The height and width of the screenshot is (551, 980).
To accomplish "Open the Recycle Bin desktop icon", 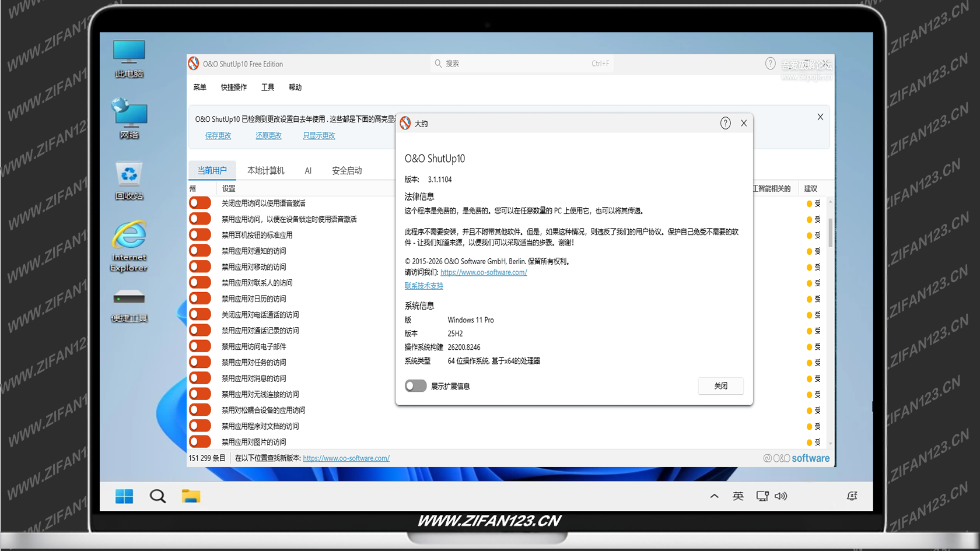I will 129,181.
